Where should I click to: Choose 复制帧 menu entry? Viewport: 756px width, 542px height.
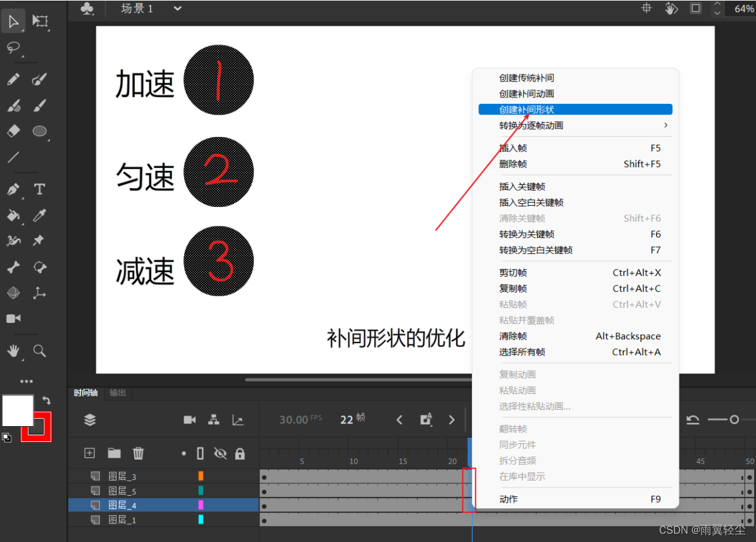point(575,289)
